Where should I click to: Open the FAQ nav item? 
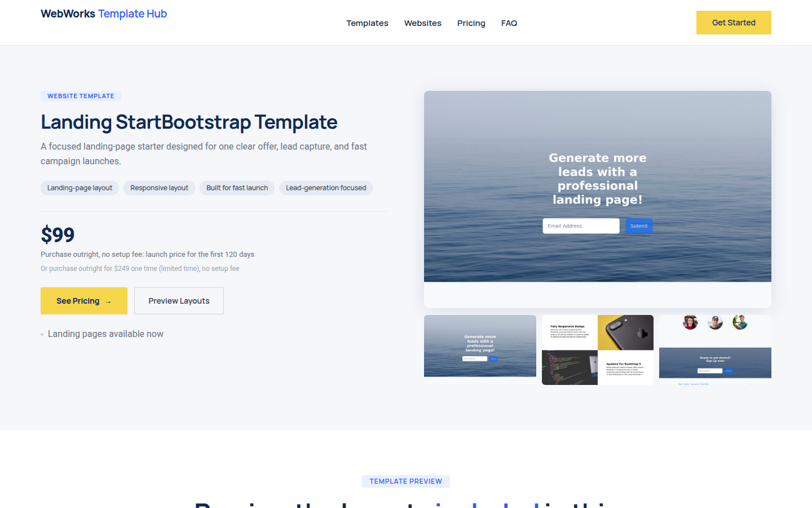(509, 23)
